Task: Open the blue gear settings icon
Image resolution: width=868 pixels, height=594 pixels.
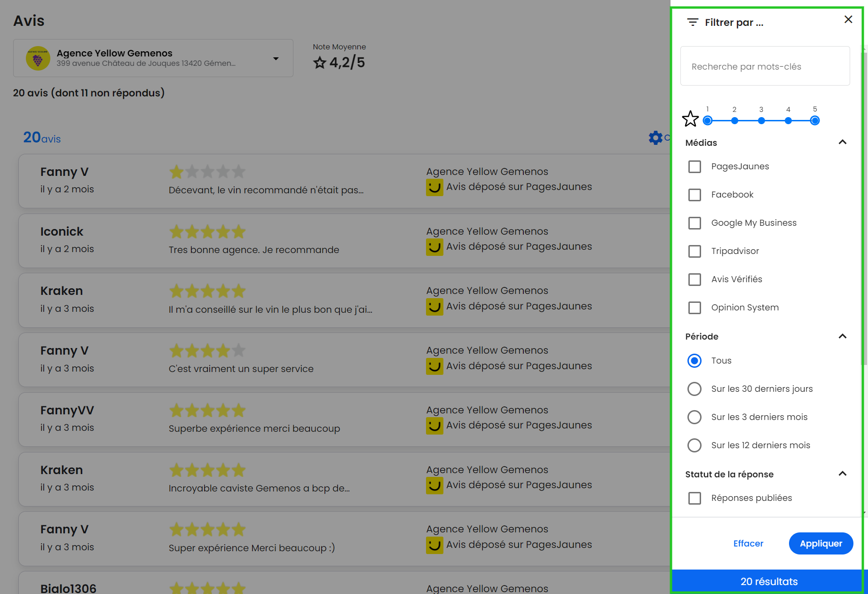Action: 655,138
